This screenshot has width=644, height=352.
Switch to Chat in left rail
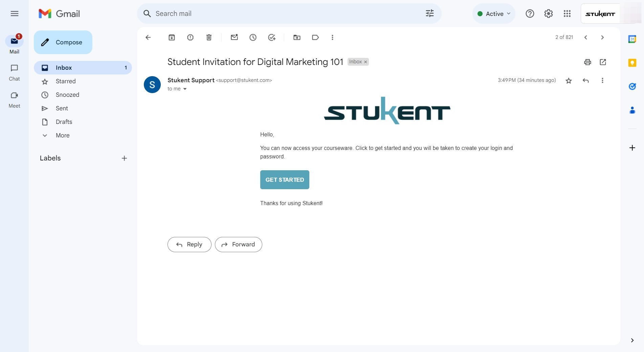14,73
